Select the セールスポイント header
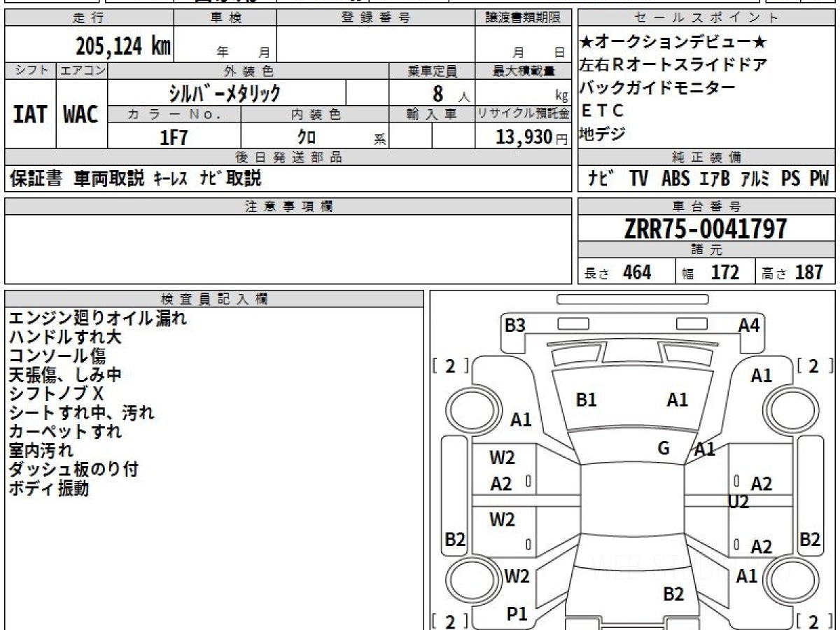 click(706, 18)
